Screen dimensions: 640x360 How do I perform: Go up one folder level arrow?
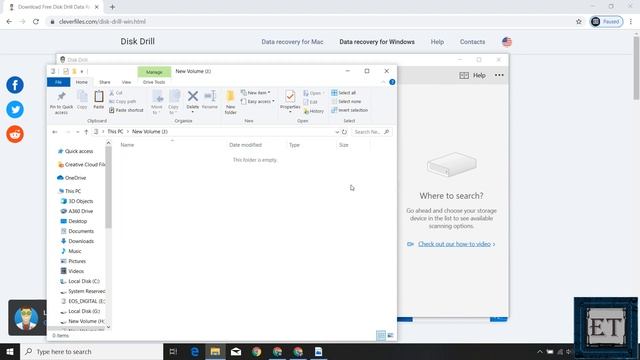tap(86, 132)
